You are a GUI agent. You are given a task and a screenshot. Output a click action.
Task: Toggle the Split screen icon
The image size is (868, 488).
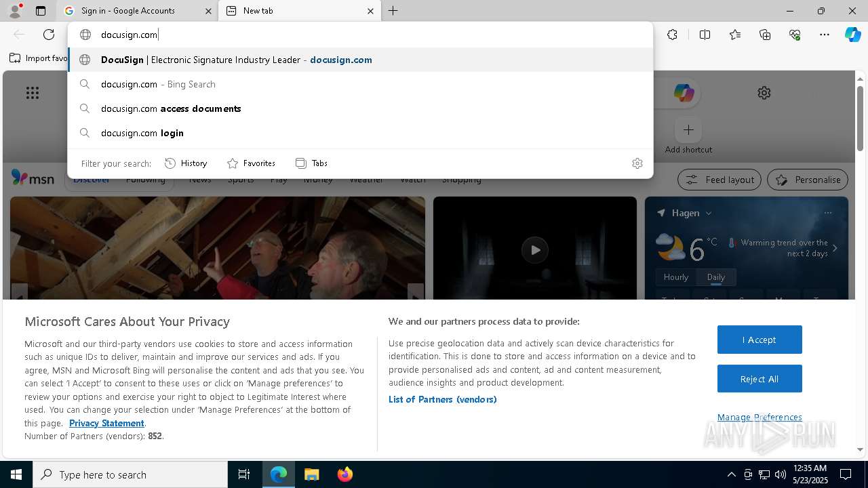(x=705, y=35)
